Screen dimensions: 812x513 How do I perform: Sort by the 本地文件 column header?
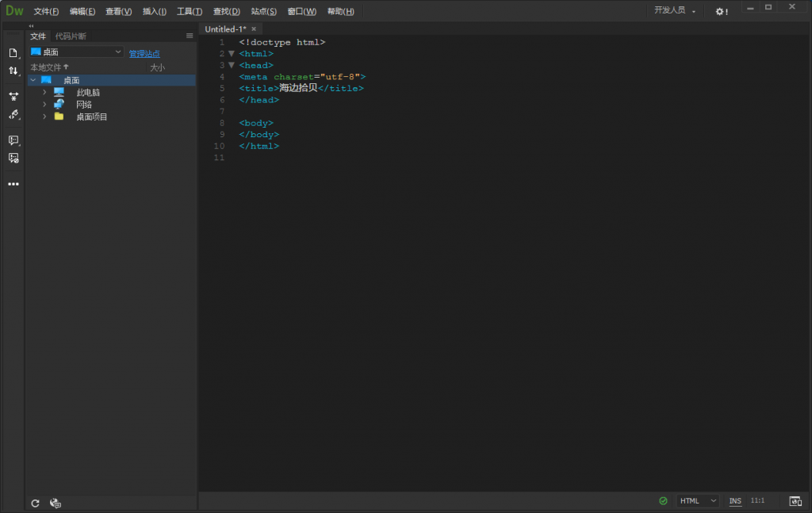pyautogui.click(x=49, y=67)
